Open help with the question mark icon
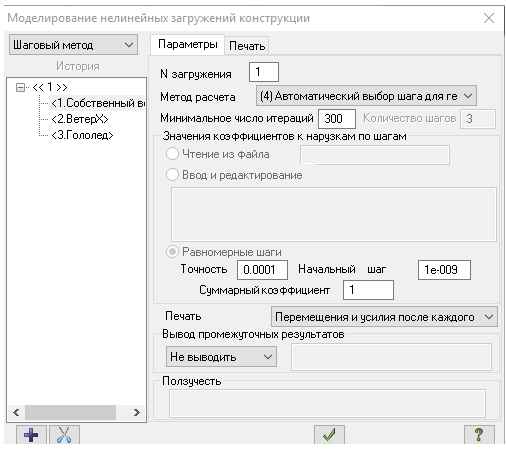 tap(479, 435)
